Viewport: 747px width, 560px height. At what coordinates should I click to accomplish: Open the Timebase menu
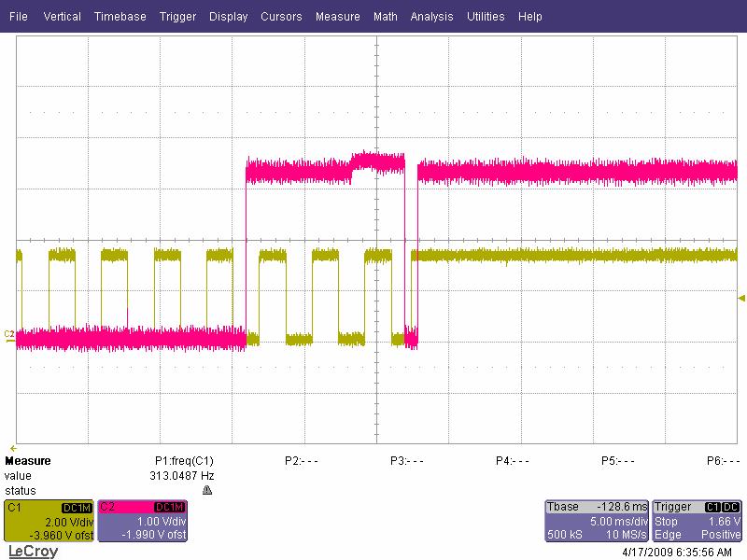point(120,16)
